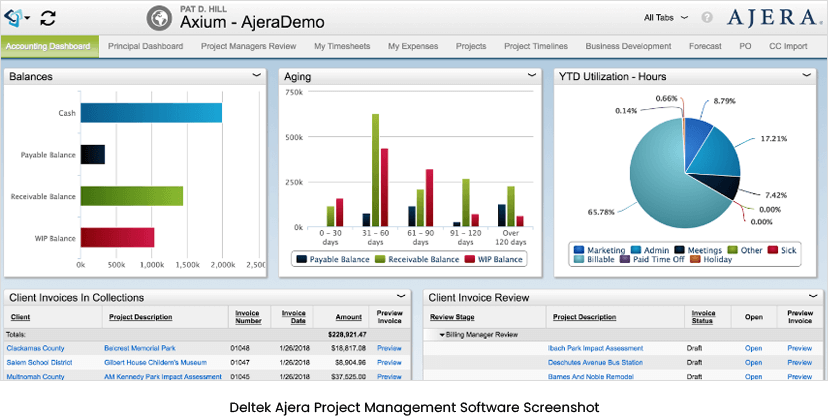Open the Salem School District client link
828x416 pixels.
click(39, 363)
